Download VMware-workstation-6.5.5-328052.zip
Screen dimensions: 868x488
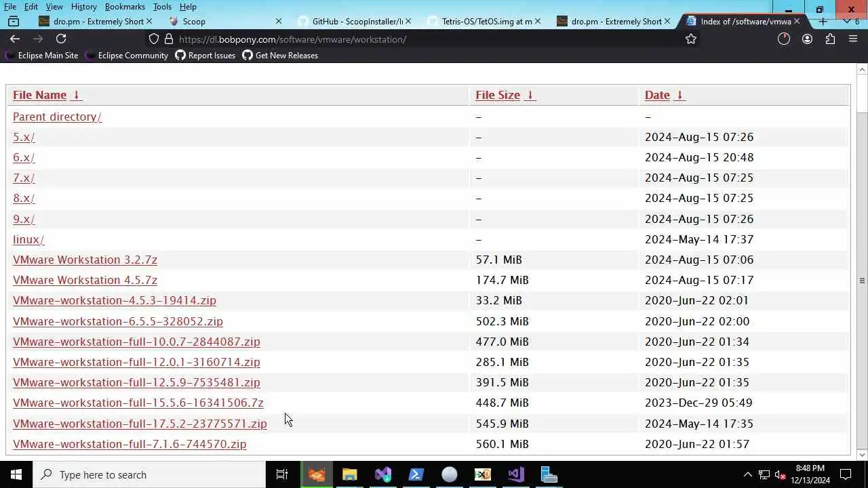[x=118, y=321]
